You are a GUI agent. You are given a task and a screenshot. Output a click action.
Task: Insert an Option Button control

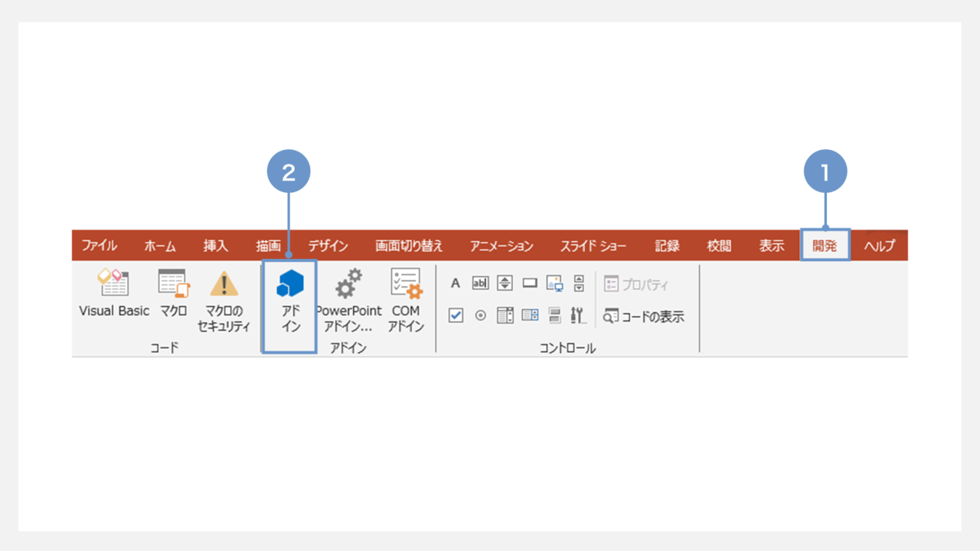pyautogui.click(x=480, y=315)
